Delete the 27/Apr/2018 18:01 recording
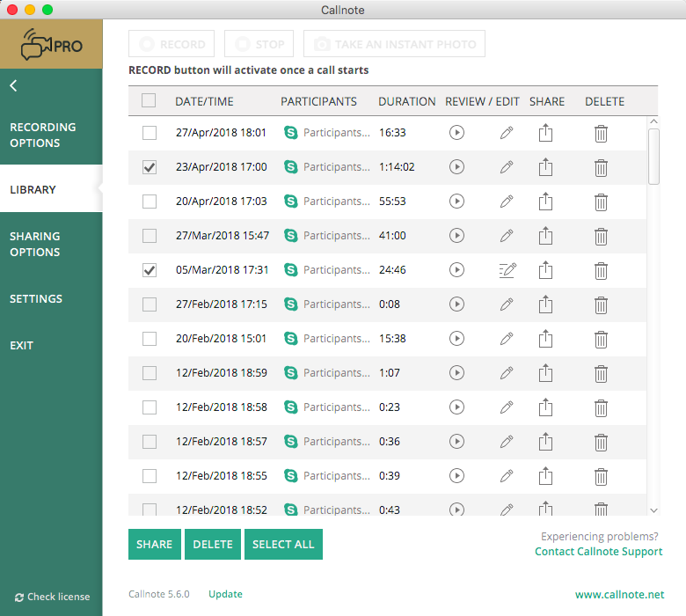 [x=601, y=134]
